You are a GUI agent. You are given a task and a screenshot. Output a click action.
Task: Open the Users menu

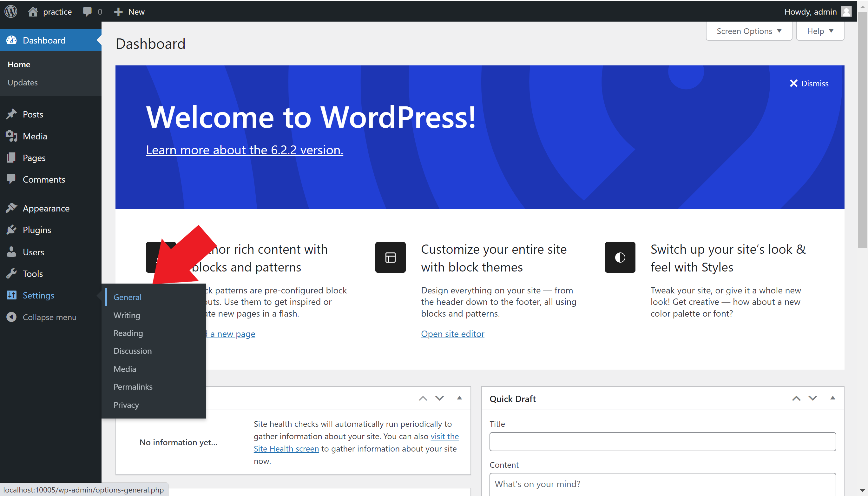[33, 252]
